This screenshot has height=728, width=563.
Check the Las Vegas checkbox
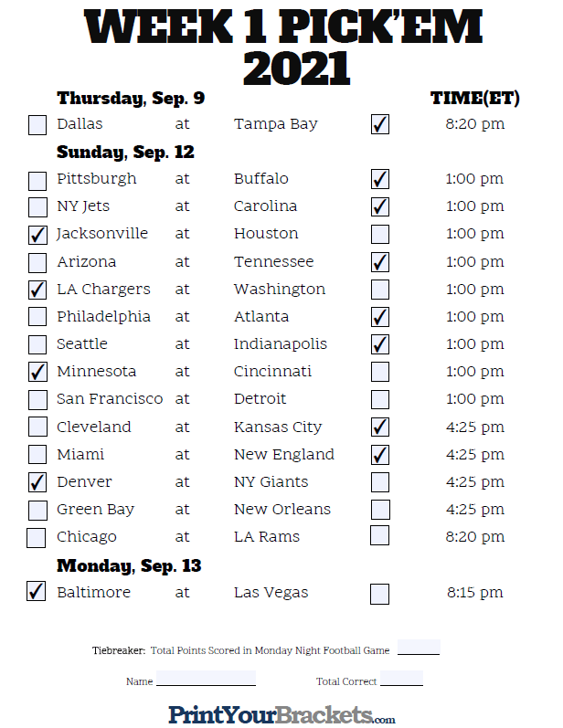[379, 595]
